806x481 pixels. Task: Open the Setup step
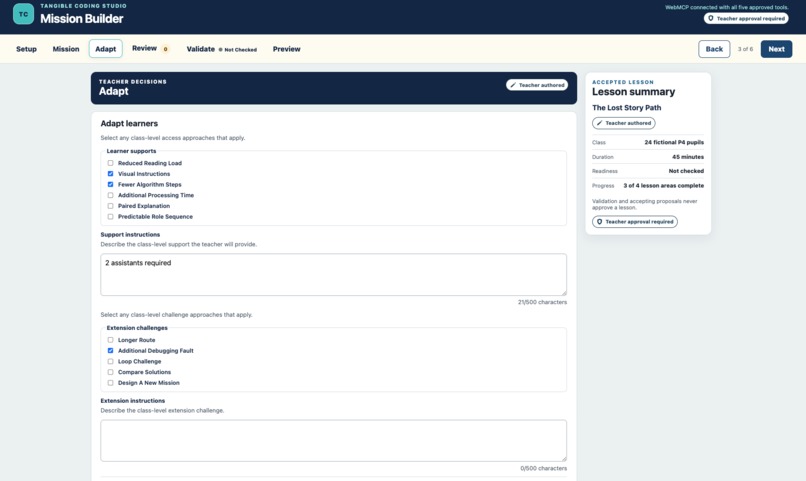coord(26,49)
